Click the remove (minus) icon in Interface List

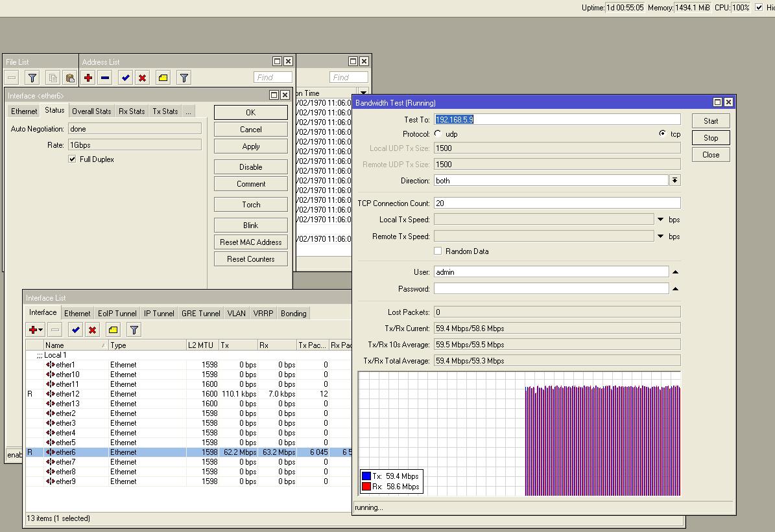pyautogui.click(x=55, y=329)
